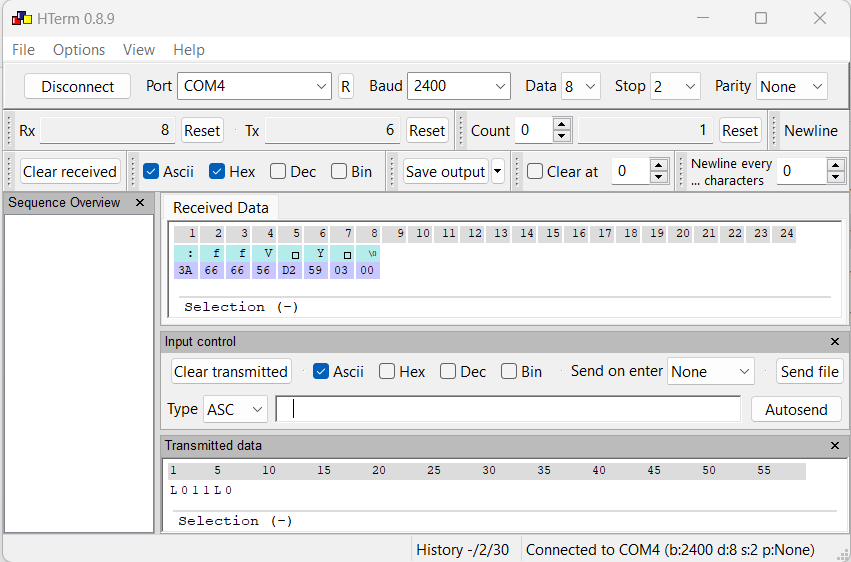Viewport: 851px width, 562px height.
Task: Decrease the Clear at spinner value
Action: (x=658, y=177)
